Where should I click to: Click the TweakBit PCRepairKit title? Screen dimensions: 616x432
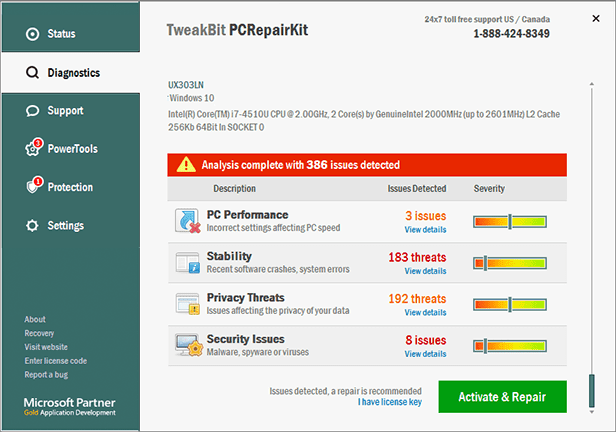pos(237,30)
